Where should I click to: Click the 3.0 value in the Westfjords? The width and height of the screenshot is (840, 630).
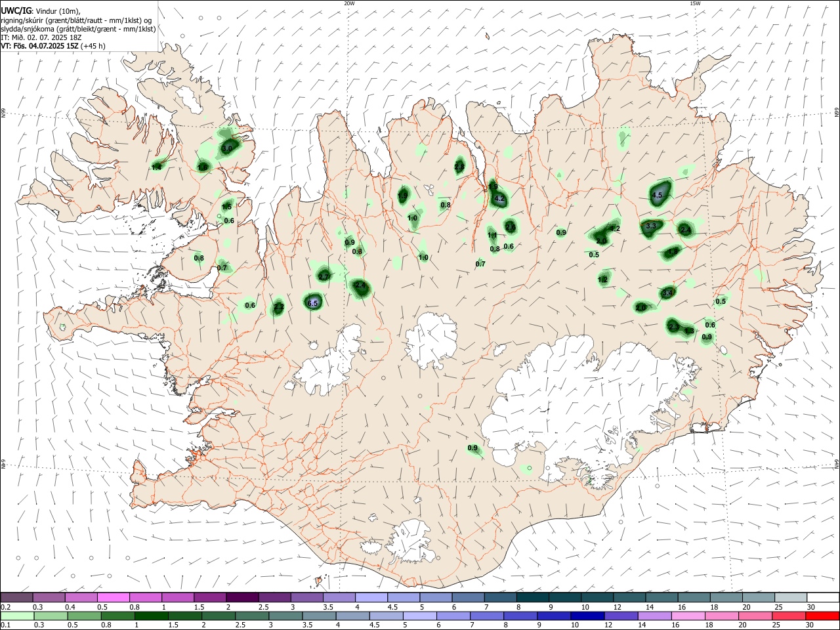227,149
